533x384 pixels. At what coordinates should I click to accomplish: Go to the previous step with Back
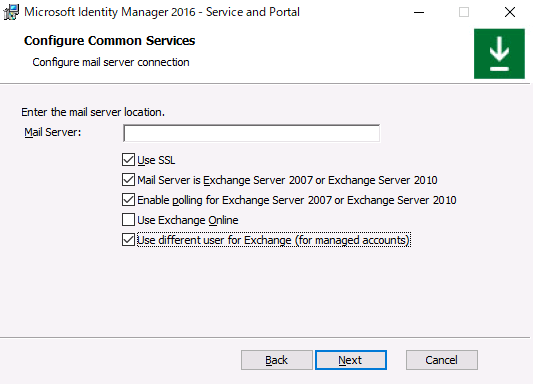277,360
